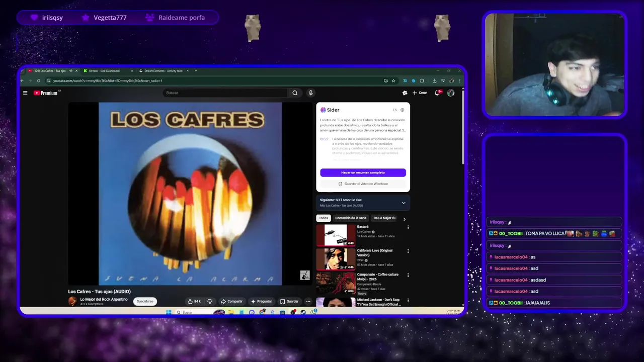Click the Vegetta777 label in overlay bar
Viewport: 644px width, 362px height.
click(110, 18)
